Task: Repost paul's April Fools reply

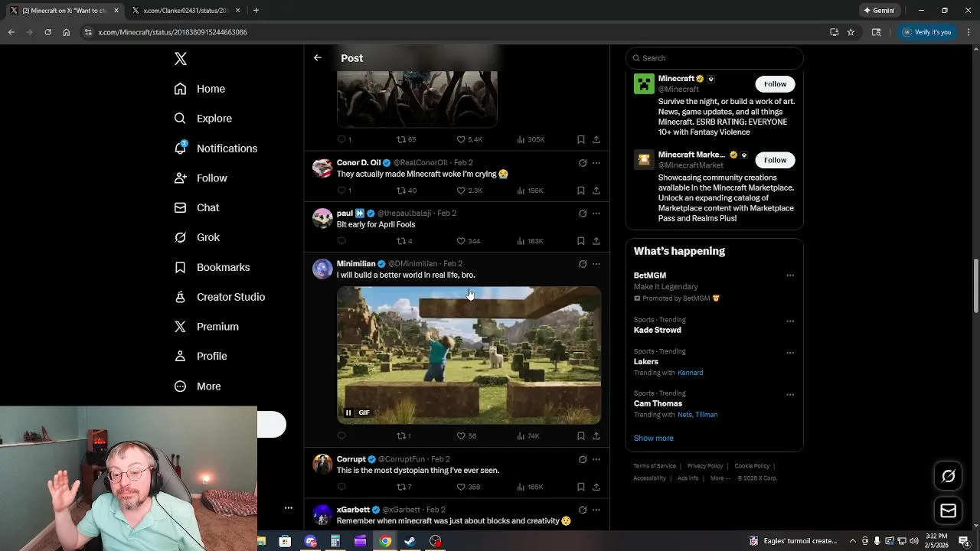Action: 404,241
